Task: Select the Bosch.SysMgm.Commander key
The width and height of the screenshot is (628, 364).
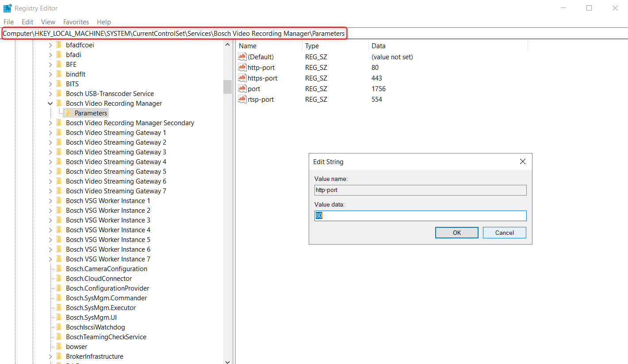Action: tap(107, 298)
